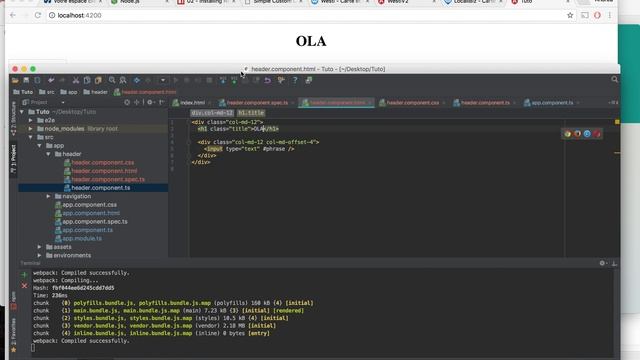Click the Open folder toolbar icon
Viewport: 640px width, 360px height.
[x=15, y=80]
